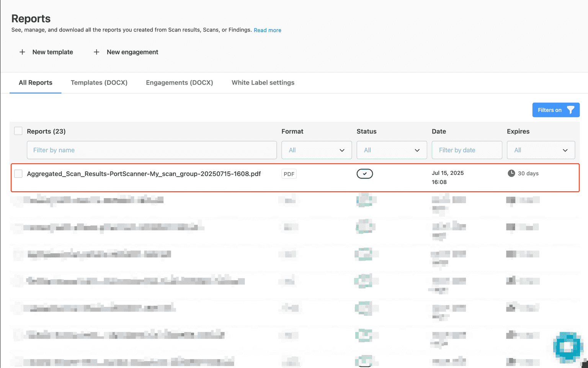Expand the Status filter dropdown
This screenshot has width=588, height=368.
point(391,150)
